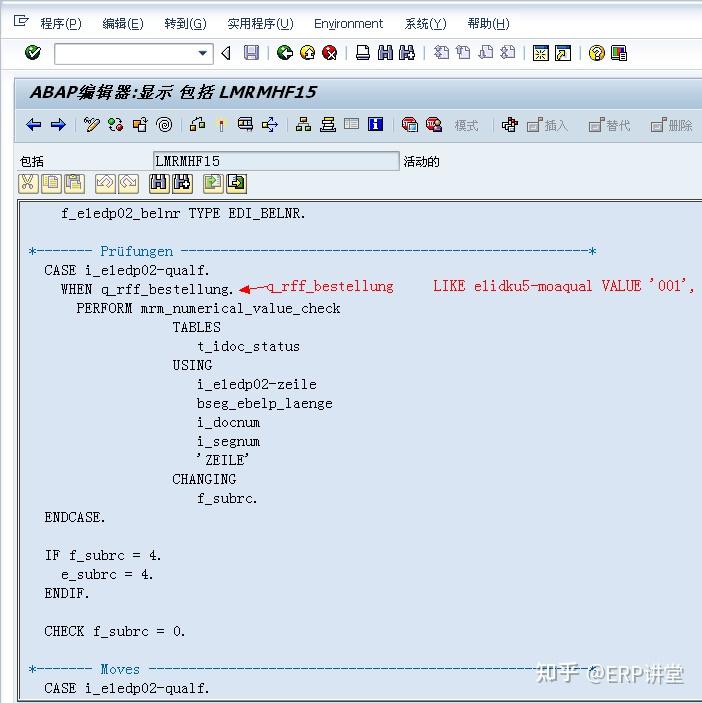Open the yellow Help question-mark icon
This screenshot has width=702, height=703.
click(597, 53)
